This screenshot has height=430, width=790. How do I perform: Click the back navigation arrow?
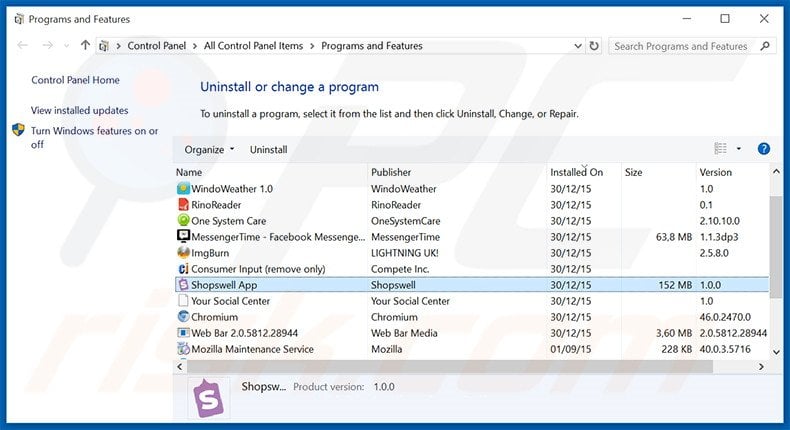[x=23, y=45]
